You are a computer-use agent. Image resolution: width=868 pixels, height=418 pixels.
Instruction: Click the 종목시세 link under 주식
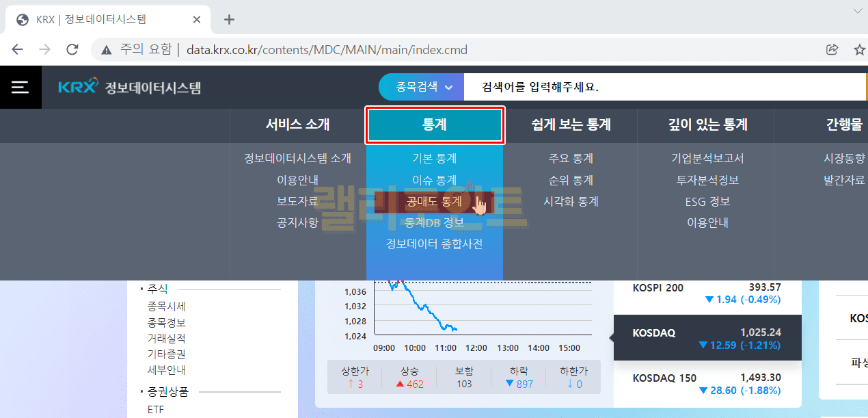pos(166,306)
